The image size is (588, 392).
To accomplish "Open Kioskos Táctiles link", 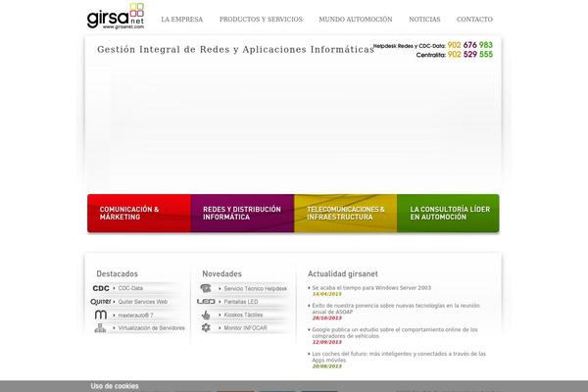I will click(243, 315).
